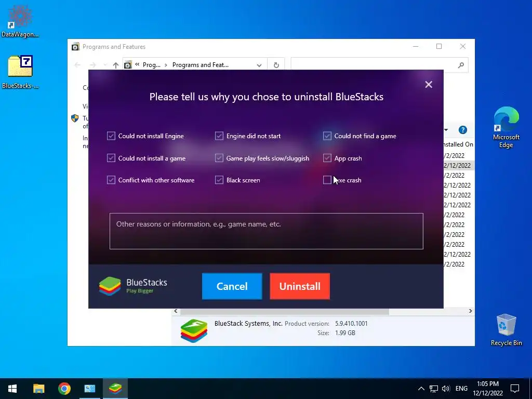Screen dimensions: 532x399
Task: Switch to Control Panel taskbar item
Action: 89,389
